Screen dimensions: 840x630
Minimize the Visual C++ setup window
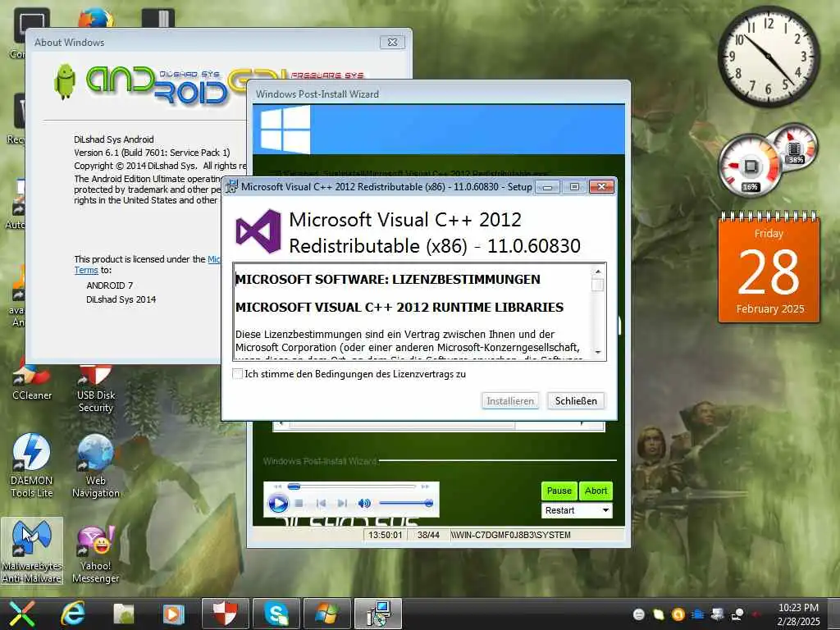coord(547,187)
